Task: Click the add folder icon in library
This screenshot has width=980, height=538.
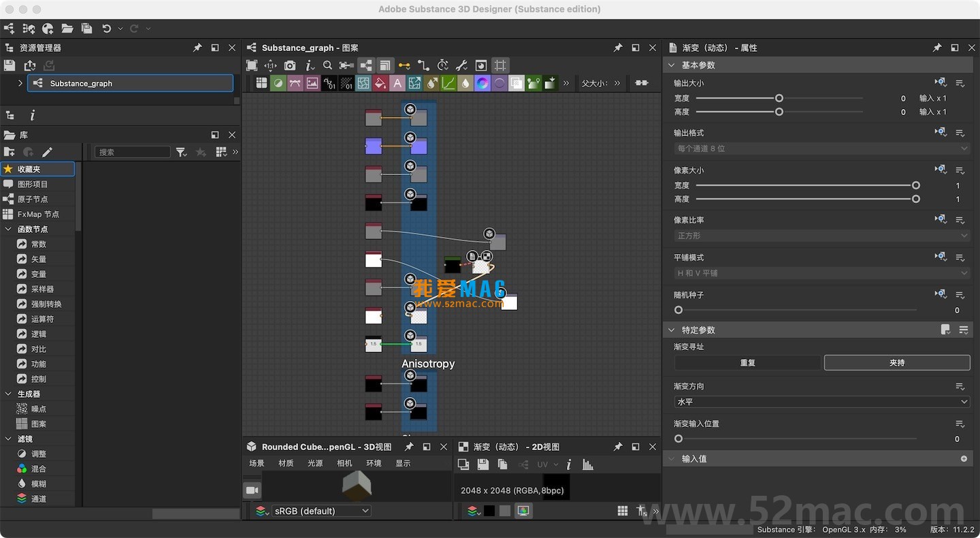Action: [9, 152]
